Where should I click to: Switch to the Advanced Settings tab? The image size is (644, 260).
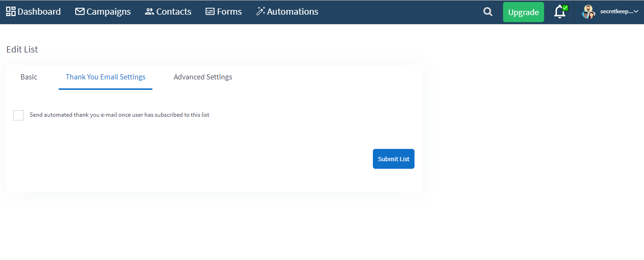tap(203, 77)
